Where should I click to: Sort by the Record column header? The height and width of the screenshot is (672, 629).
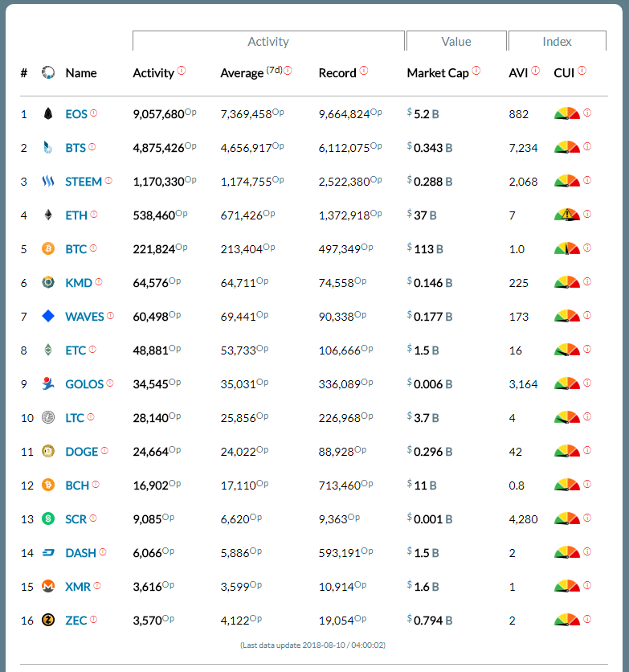337,73
